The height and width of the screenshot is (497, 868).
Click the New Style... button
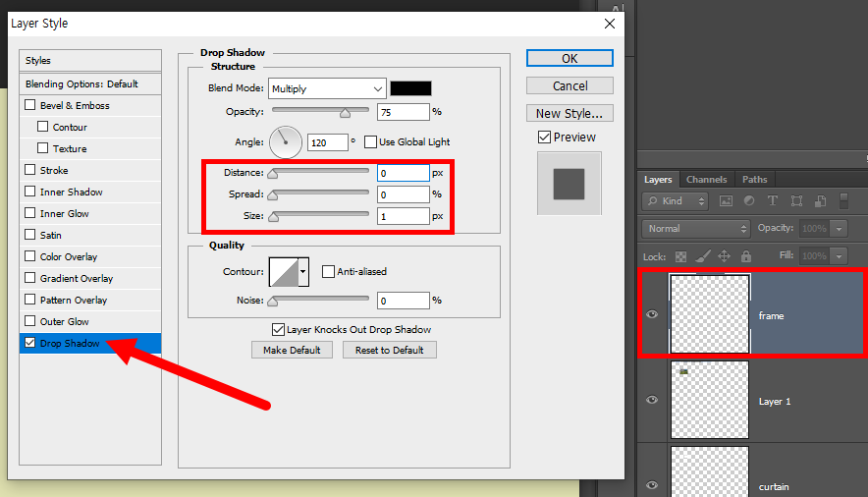[570, 114]
